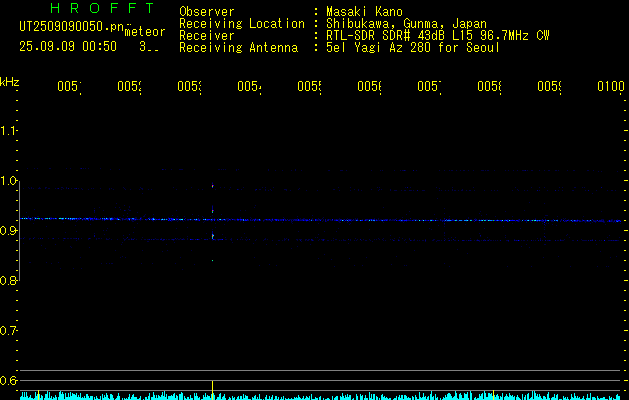
Task: Click the 0.9 frequency axis label
Action: click(8, 230)
